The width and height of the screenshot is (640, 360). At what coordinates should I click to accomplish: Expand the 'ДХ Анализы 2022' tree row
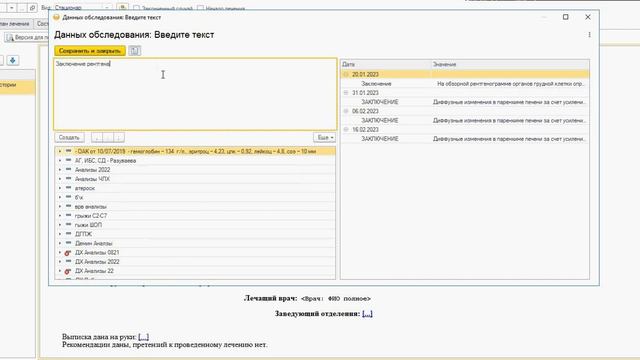point(60,262)
